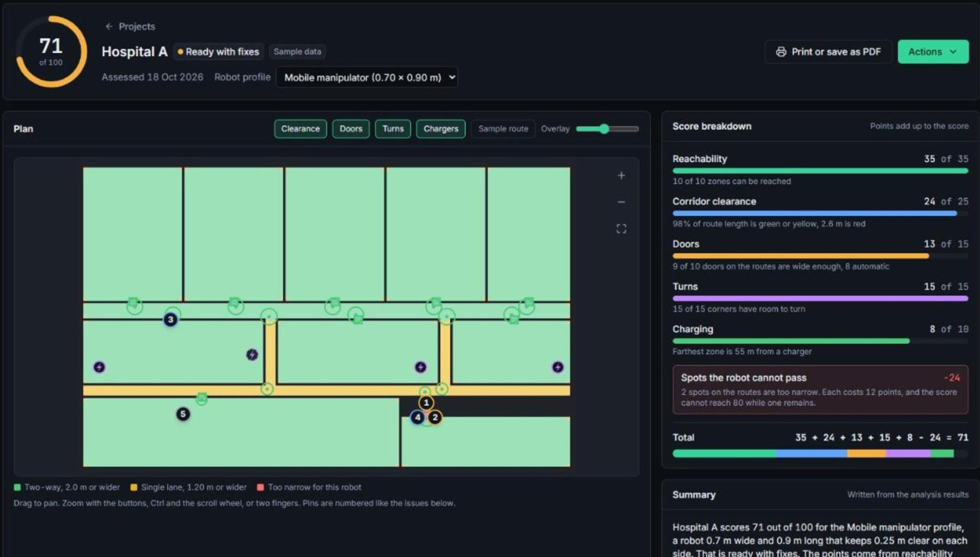The width and height of the screenshot is (980, 557).
Task: Toggle the Doors overlay
Action: 351,129
